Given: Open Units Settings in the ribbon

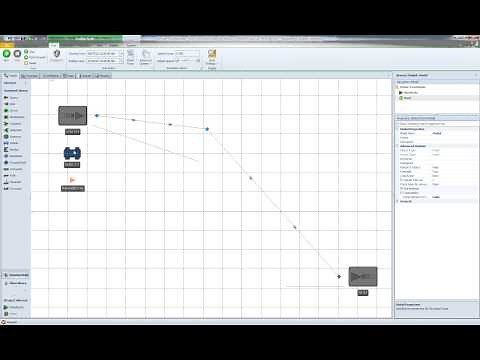Looking at the screenshot, I should 212,57.
